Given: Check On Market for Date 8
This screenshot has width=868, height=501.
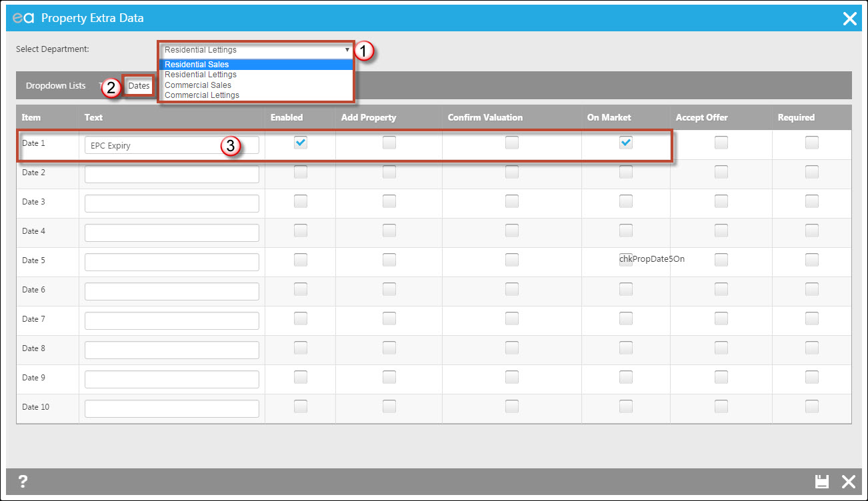Looking at the screenshot, I should pos(625,348).
